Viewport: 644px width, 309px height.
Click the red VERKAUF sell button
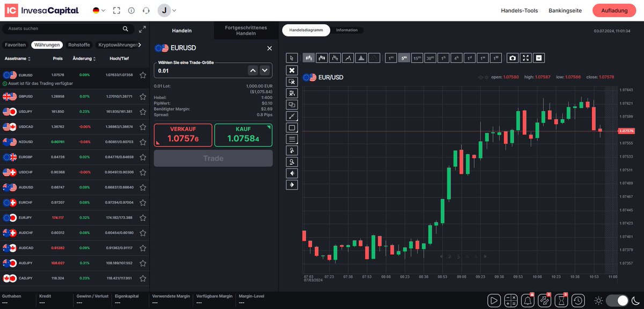tap(183, 135)
